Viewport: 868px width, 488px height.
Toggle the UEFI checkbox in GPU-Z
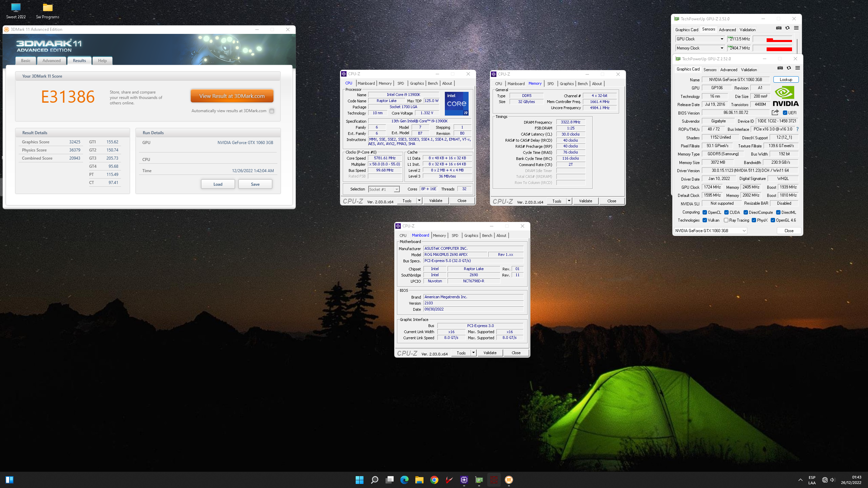tap(785, 113)
